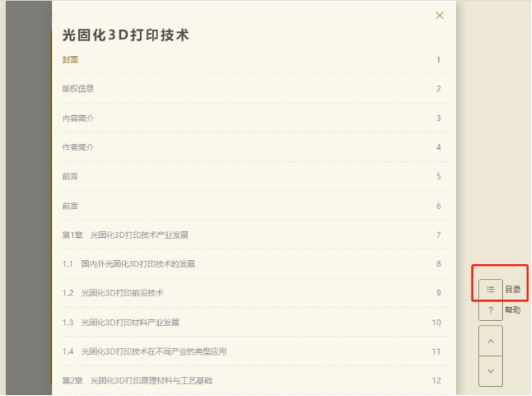Open the first 前言 entry on page 5
The image size is (532, 396).
pyautogui.click(x=71, y=177)
